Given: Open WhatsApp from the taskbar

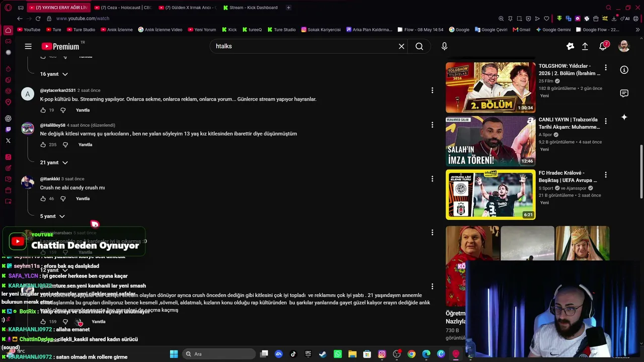Looking at the screenshot, I should (338, 354).
